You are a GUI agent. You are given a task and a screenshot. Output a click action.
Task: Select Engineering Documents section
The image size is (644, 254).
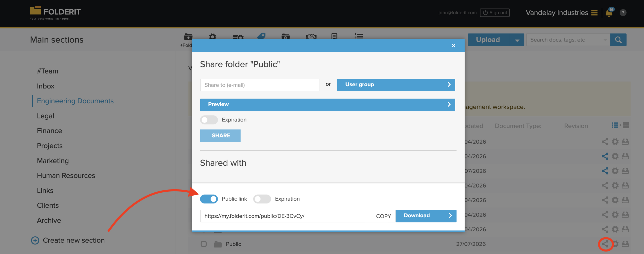click(75, 101)
